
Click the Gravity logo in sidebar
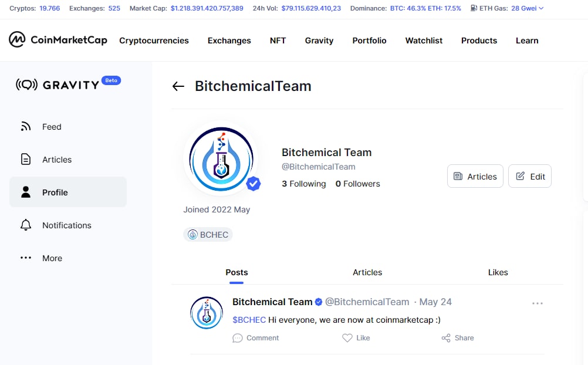click(x=58, y=85)
